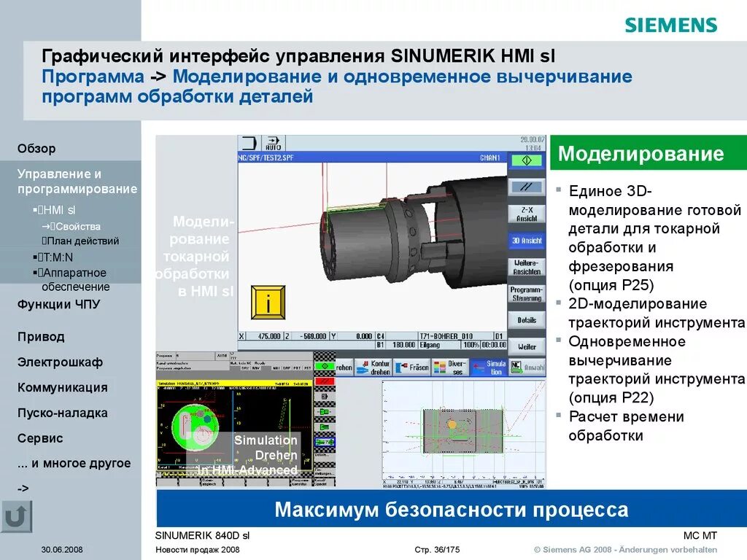Click the return arrow icon at bottom-left
Image resolution: width=747 pixels, height=560 pixels.
coord(17,516)
